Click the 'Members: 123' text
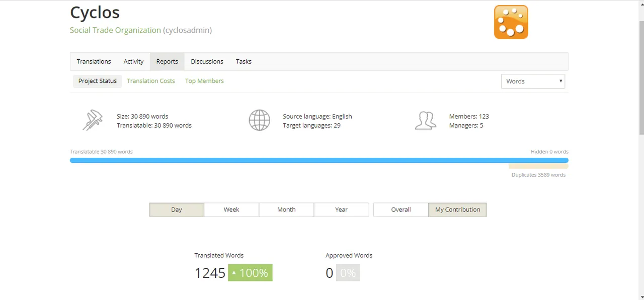This screenshot has width=644, height=300. point(469,116)
